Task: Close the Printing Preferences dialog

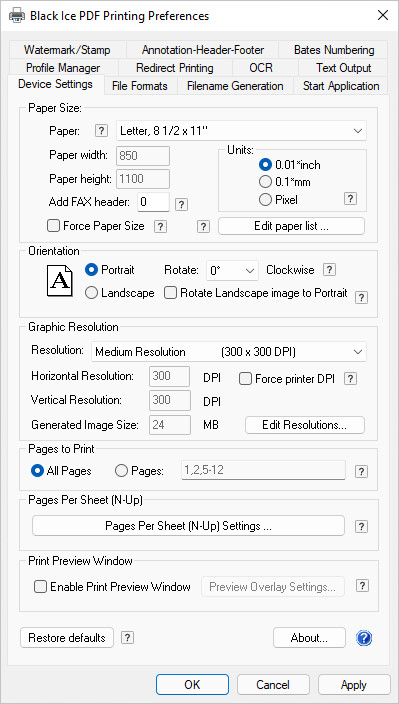Action: (383, 16)
